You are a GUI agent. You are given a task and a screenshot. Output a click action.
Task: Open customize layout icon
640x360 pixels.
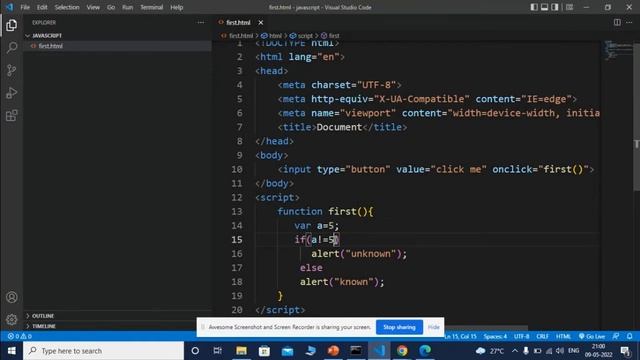(x=569, y=7)
